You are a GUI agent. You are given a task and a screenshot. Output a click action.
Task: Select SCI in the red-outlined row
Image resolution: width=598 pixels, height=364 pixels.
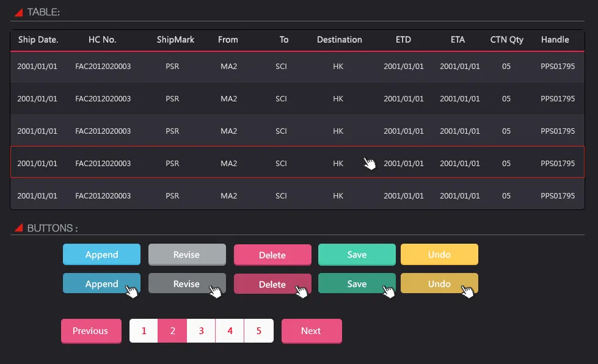281,164
